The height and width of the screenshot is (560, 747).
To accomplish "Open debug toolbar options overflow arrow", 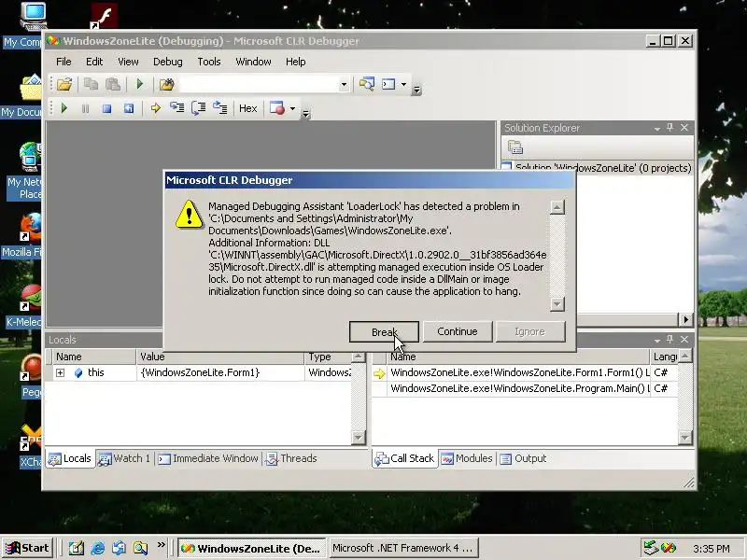I will [x=306, y=113].
